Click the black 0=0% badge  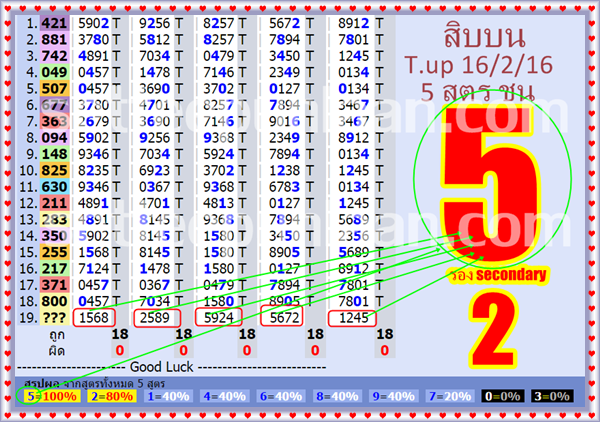pyautogui.click(x=502, y=396)
